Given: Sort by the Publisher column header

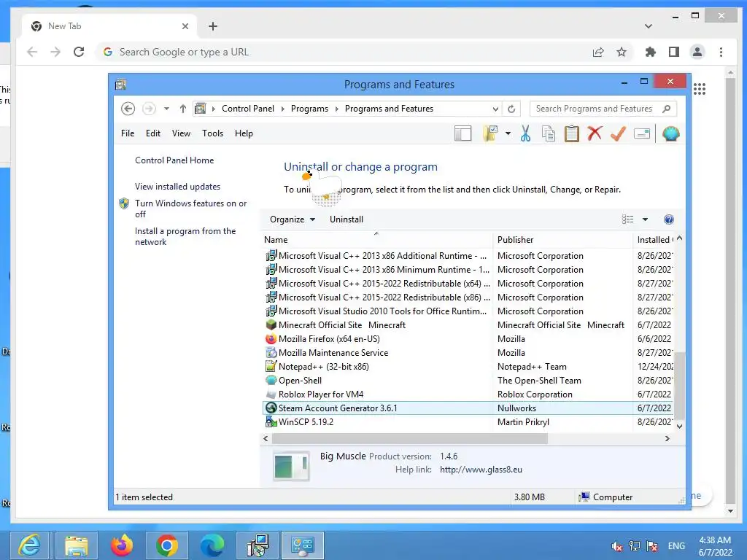Looking at the screenshot, I should [562, 240].
